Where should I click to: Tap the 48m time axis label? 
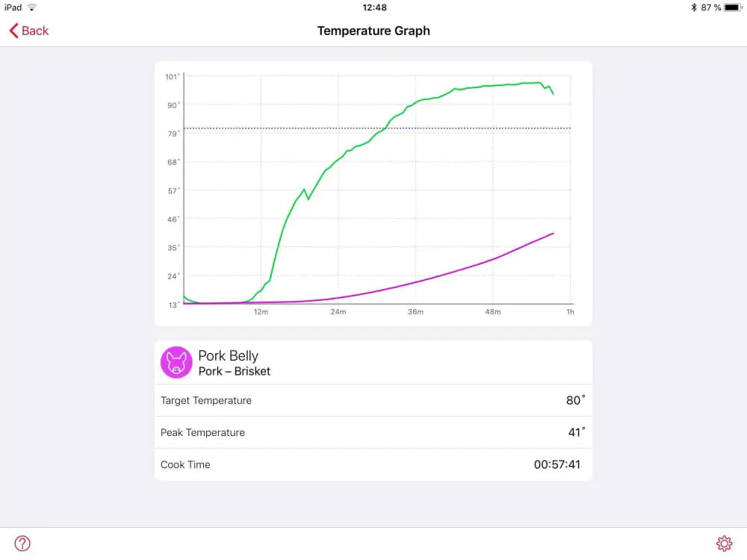tap(492, 312)
